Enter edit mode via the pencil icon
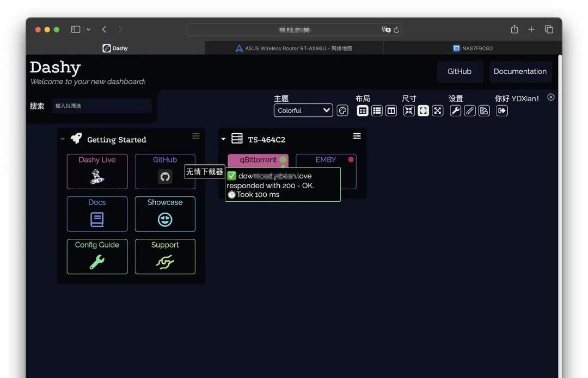Viewport: 588px width, 378px height. pos(469,110)
